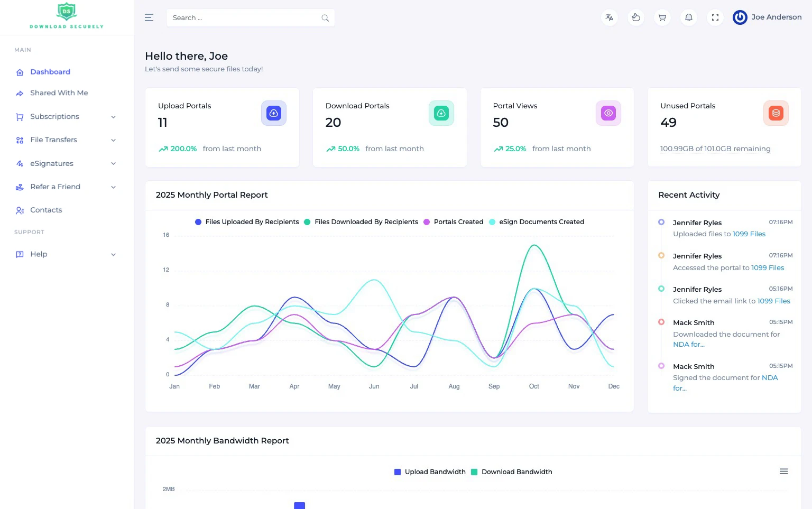Viewport: 812px width, 509px height.
Task: Click the Portal Views eye icon
Action: point(608,113)
